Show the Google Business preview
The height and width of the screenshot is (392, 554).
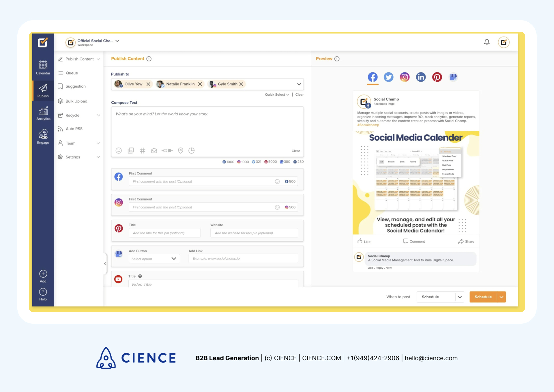(453, 77)
